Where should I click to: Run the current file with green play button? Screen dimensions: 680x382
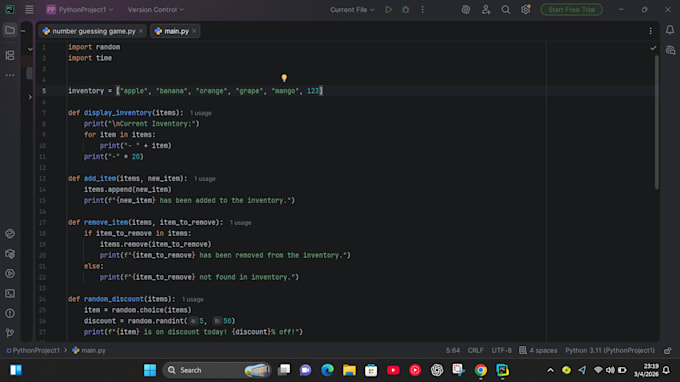click(x=389, y=10)
